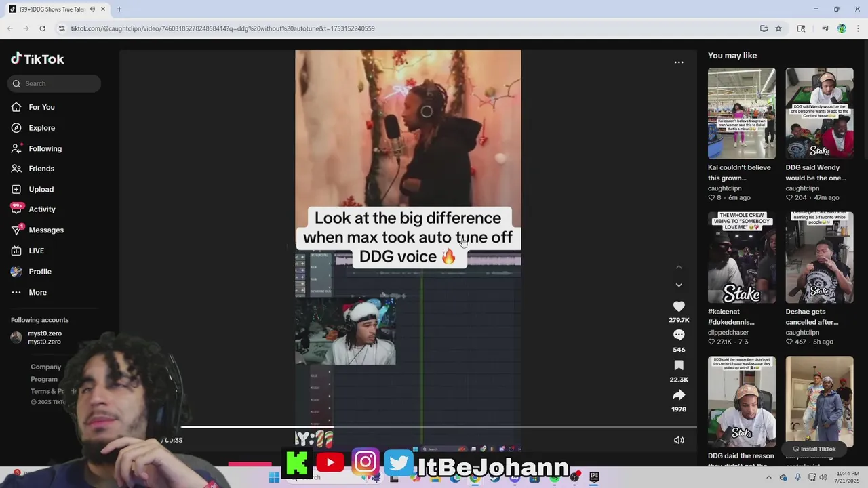Open comments with speech bubble icon

679,335
